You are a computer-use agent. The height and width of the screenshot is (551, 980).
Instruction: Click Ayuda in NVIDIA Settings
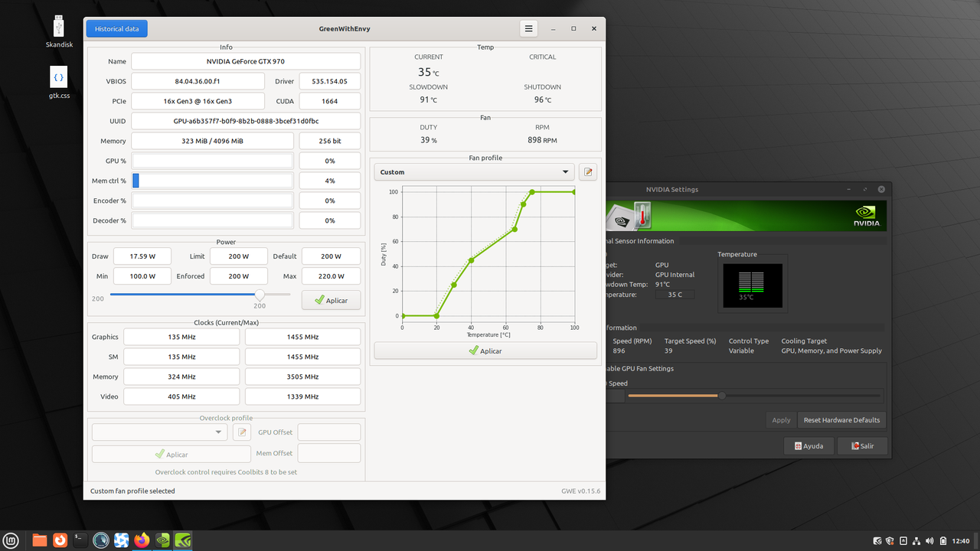point(808,445)
